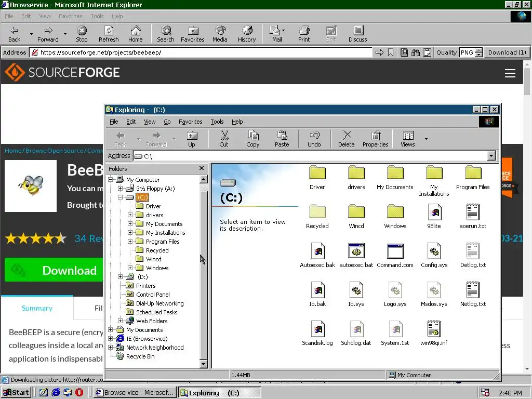Click Copy icon in Explorer toolbar

[x=253, y=136]
